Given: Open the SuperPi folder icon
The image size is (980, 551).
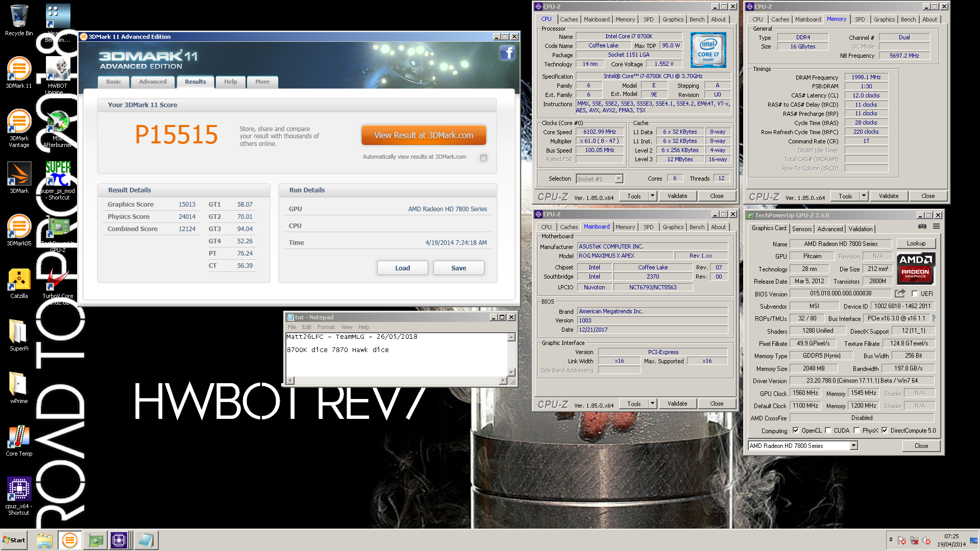Looking at the screenshot, I should tap(19, 335).
